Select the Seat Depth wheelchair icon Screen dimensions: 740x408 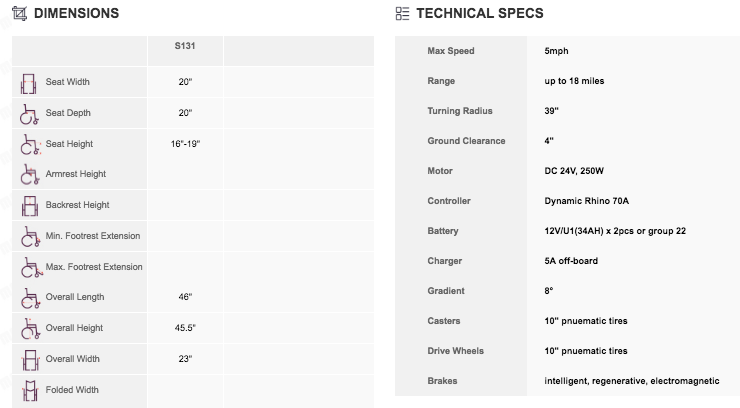pos(29,115)
